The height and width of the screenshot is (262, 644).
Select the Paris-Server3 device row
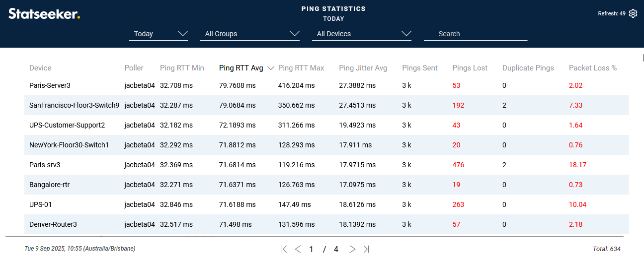50,85
